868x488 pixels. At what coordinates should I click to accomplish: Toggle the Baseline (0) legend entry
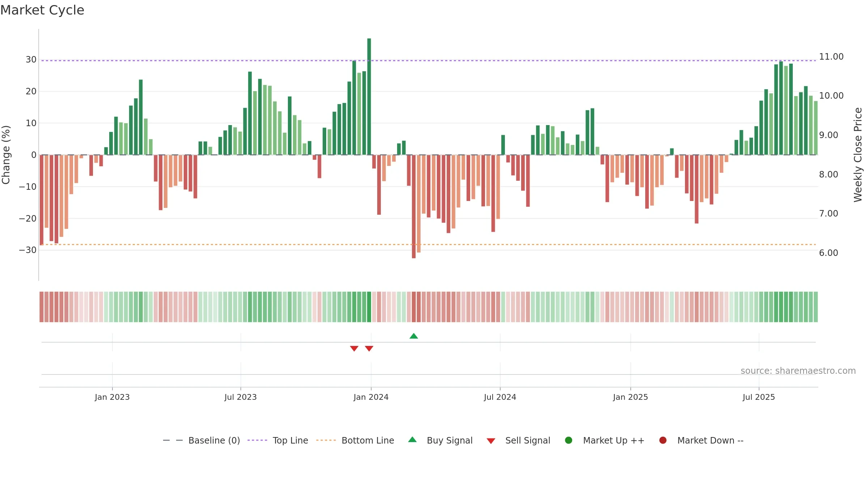click(201, 440)
